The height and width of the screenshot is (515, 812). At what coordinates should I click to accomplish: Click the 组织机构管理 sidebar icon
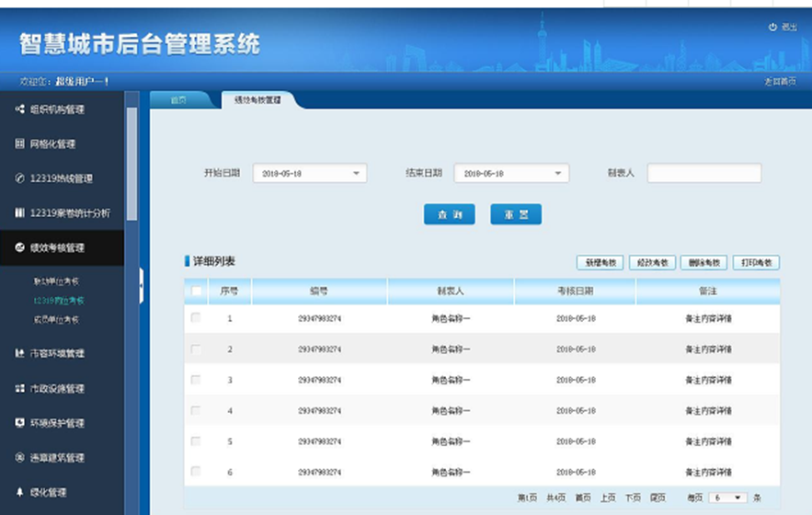[x=19, y=109]
